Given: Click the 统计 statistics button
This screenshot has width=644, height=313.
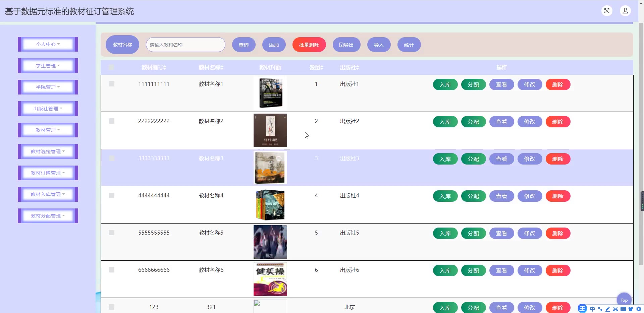Looking at the screenshot, I should [409, 45].
